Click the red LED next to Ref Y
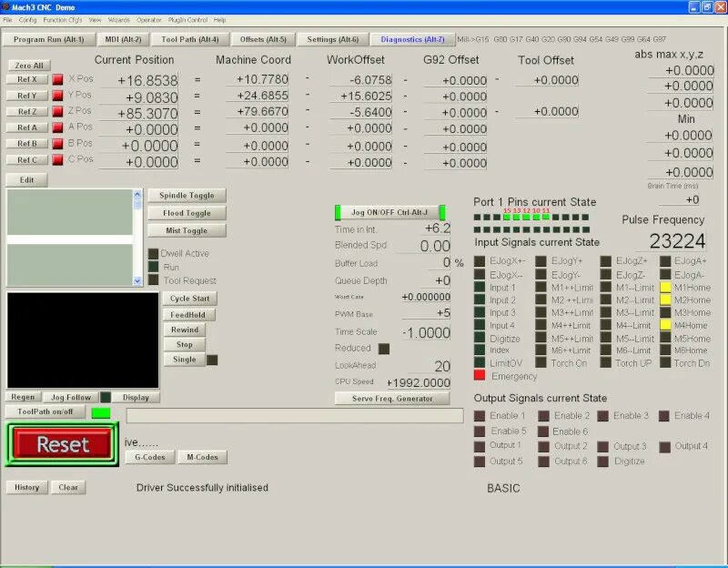 [57, 96]
